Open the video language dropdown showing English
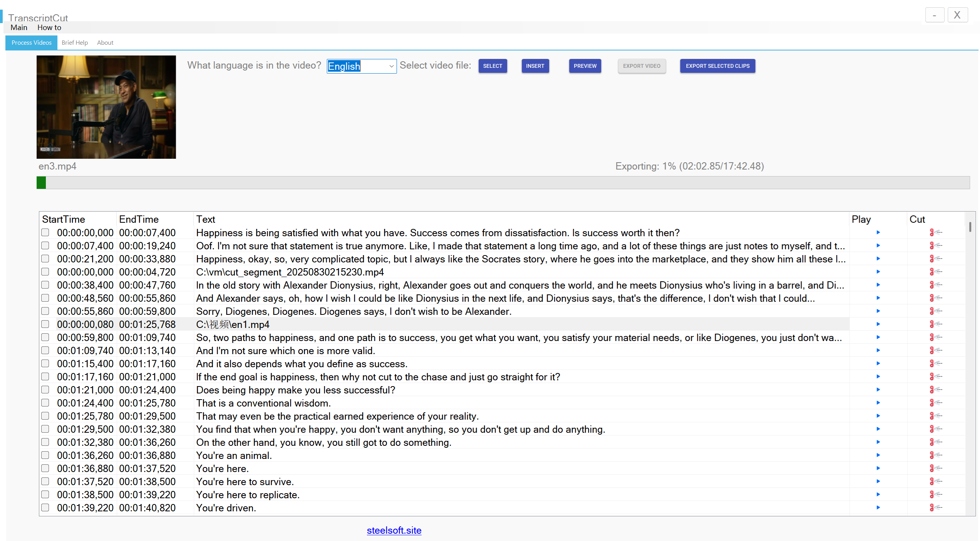 [x=361, y=66]
